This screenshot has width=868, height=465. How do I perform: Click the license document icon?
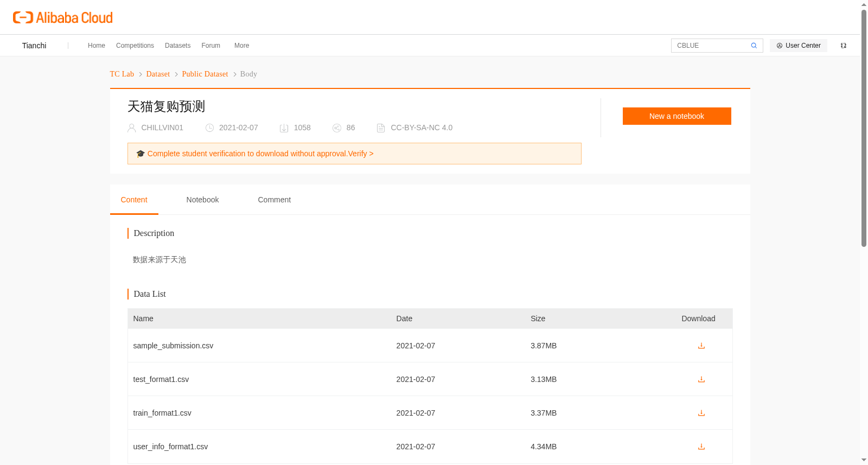click(381, 128)
